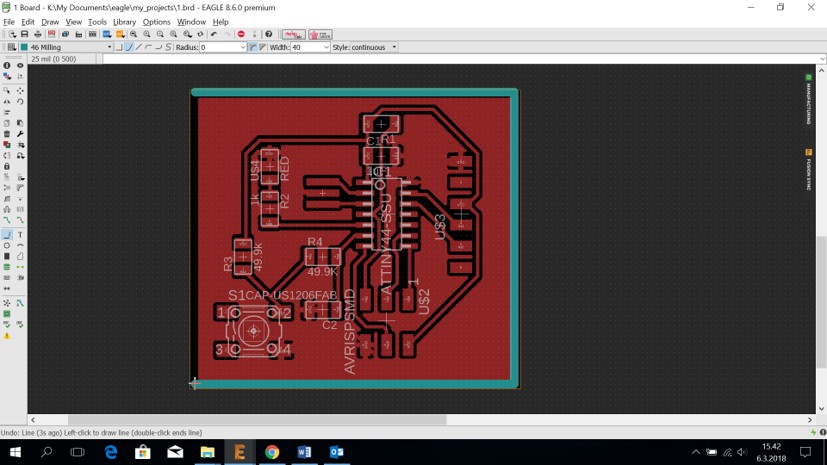Select the Lock padlock tool

click(x=7, y=167)
